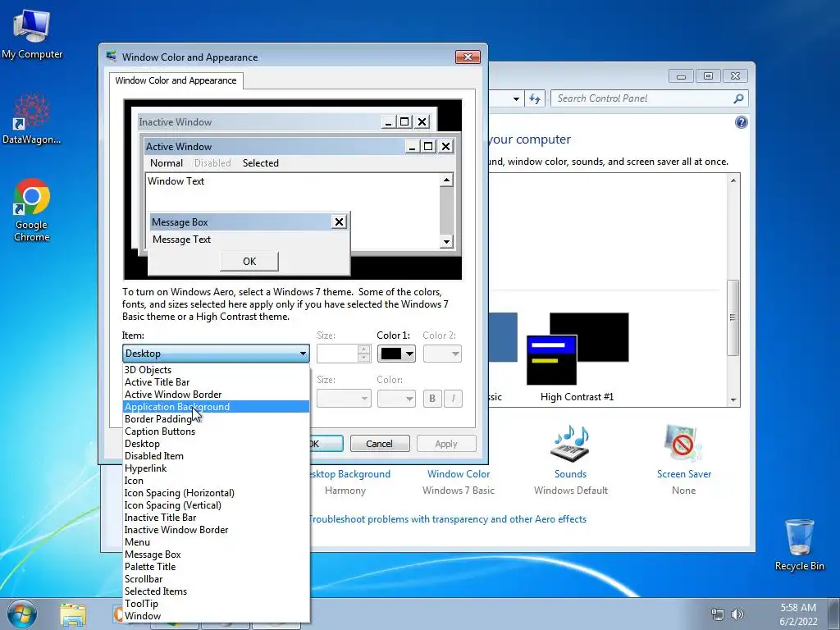Click OK in the Message Box preview

coord(249,262)
